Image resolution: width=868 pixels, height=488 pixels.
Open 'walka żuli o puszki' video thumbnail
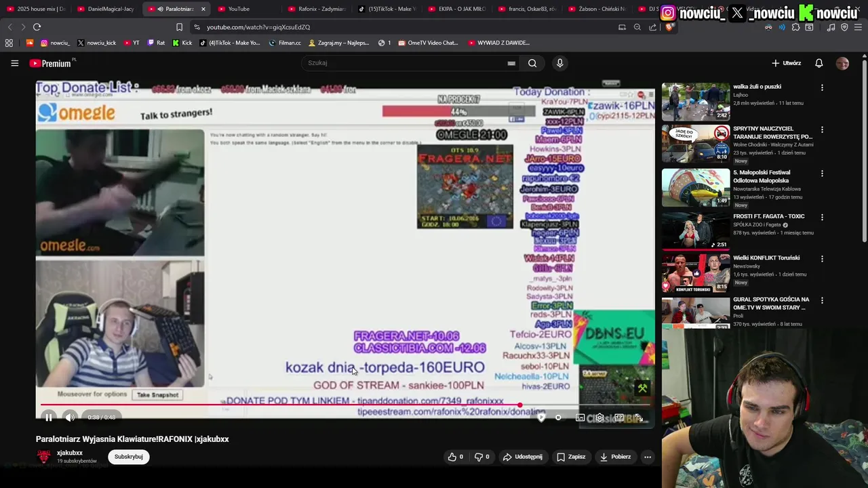pos(696,102)
